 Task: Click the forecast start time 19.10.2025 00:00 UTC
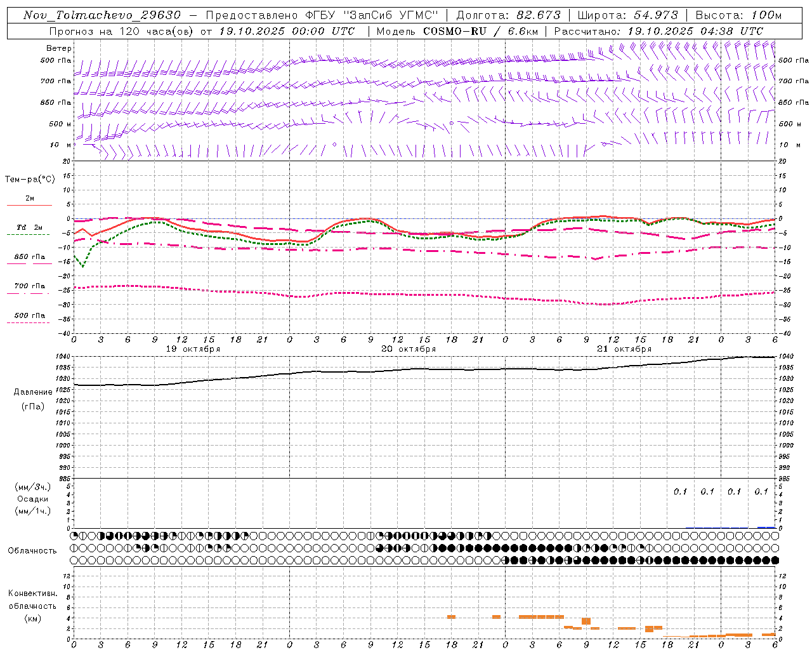[x=286, y=31]
